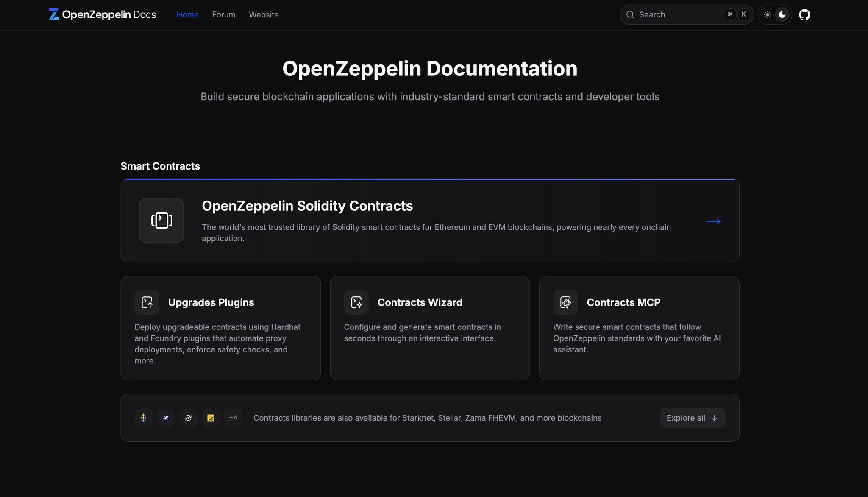Click the Upgrades Plugins card icon
The width and height of the screenshot is (868, 497).
[x=147, y=302]
